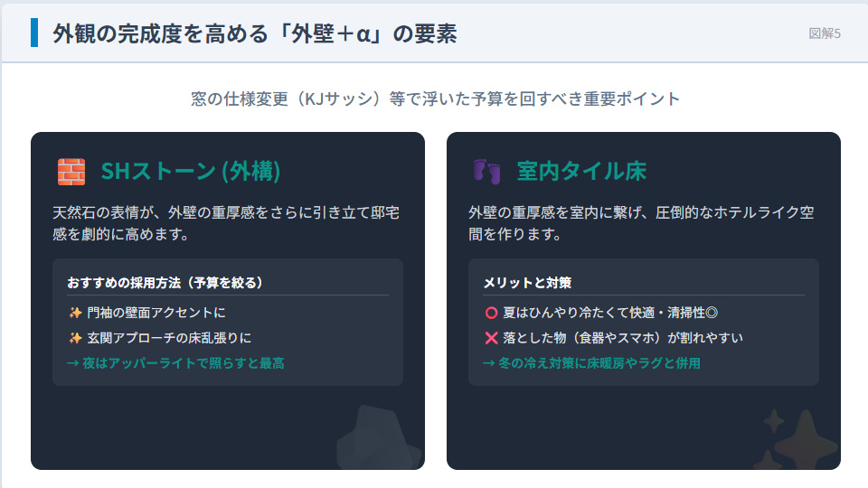Click the 夜はアッパーライトで照らすと最高 link
The width and height of the screenshot is (868, 488).
(x=175, y=363)
